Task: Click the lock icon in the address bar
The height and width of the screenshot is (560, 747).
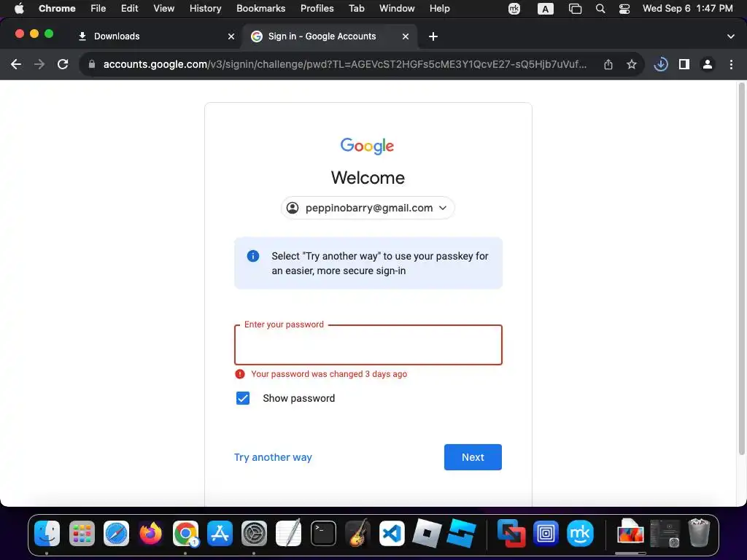Action: click(92, 64)
